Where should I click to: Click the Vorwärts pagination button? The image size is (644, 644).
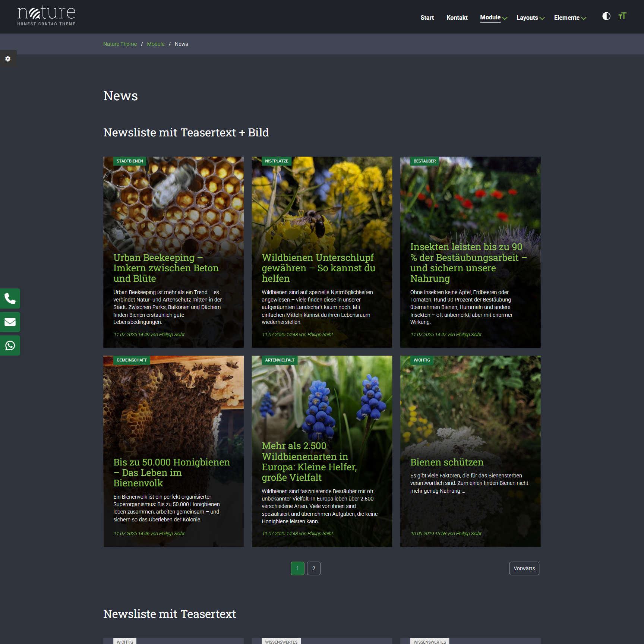pos(524,568)
